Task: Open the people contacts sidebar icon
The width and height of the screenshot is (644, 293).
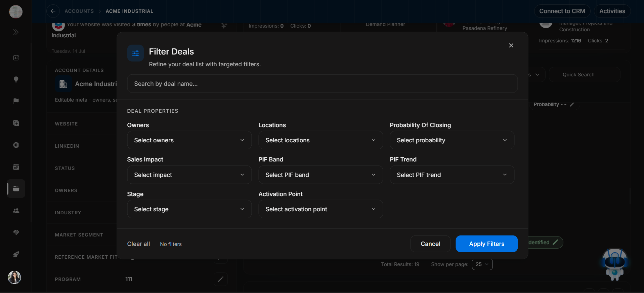Action: 16,211
